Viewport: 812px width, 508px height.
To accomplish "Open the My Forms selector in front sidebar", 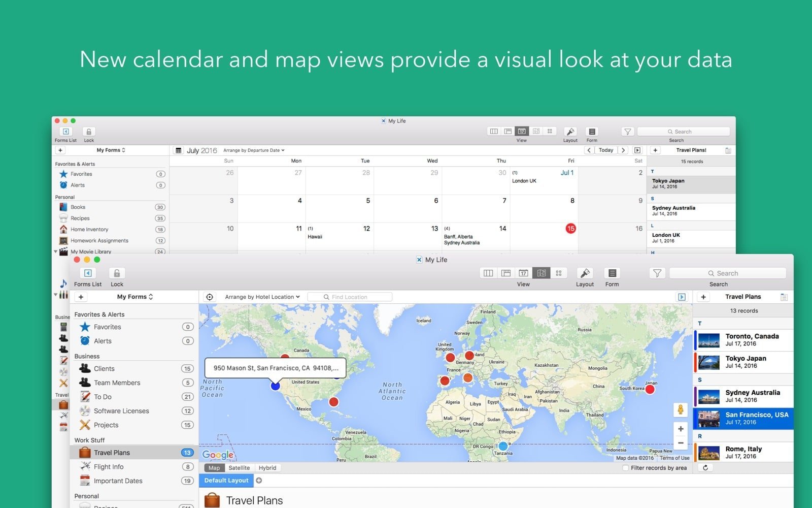I will tap(135, 297).
